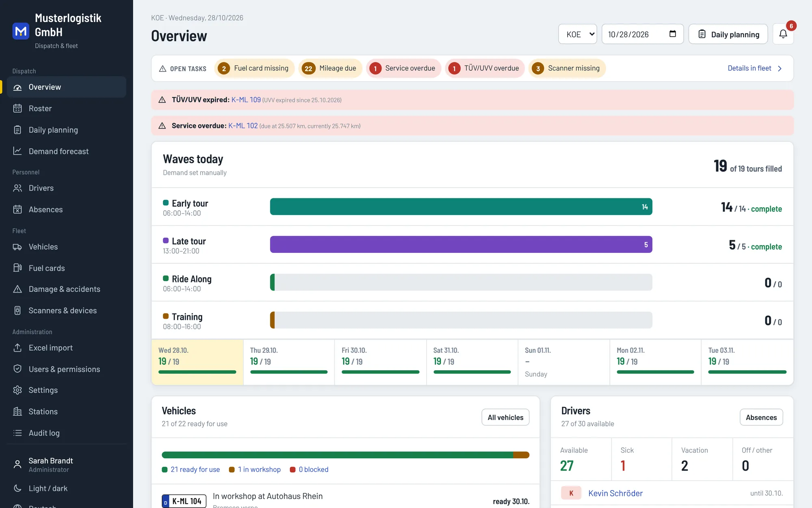
Task: Click the Overview gauge icon in sidebar
Action: click(17, 87)
